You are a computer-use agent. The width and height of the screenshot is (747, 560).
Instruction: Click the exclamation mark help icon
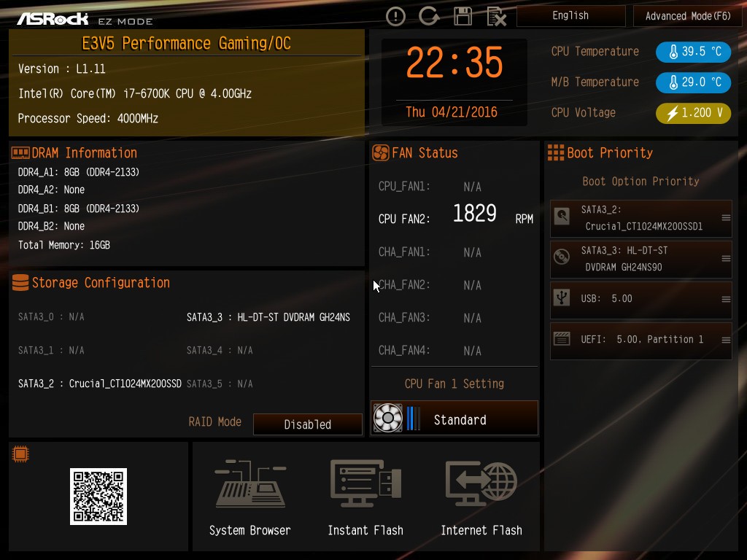tap(395, 17)
